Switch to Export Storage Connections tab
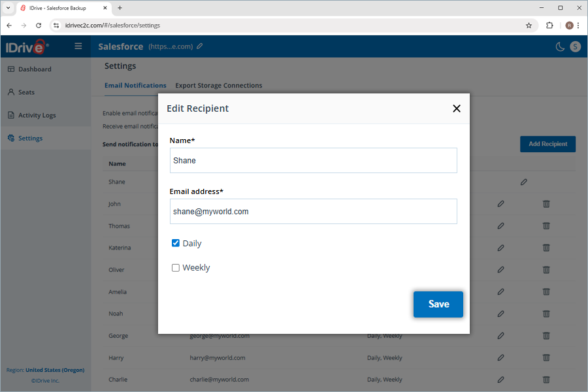588x392 pixels. (x=219, y=86)
